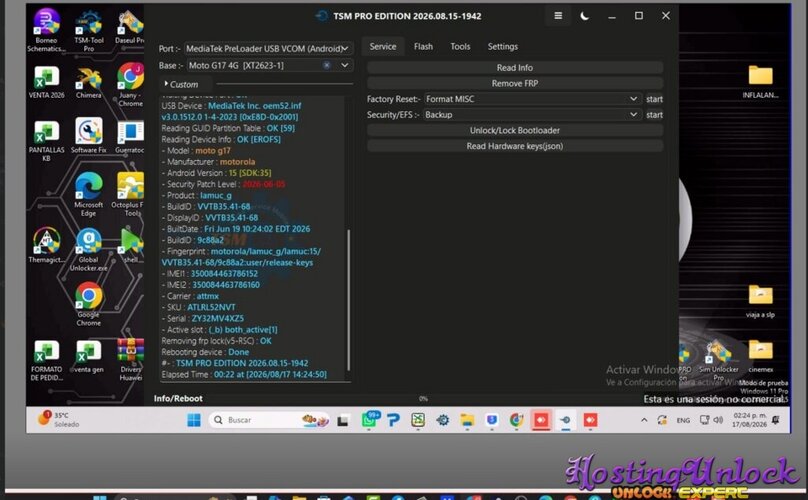The height and width of the screenshot is (500, 808).
Task: Open Factory Reset Format MISC dropdown
Action: click(x=531, y=99)
